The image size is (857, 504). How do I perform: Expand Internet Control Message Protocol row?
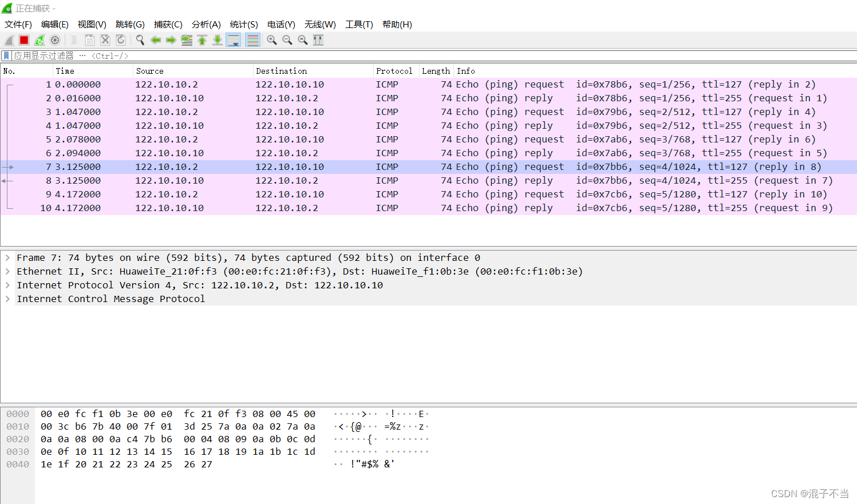click(8, 299)
